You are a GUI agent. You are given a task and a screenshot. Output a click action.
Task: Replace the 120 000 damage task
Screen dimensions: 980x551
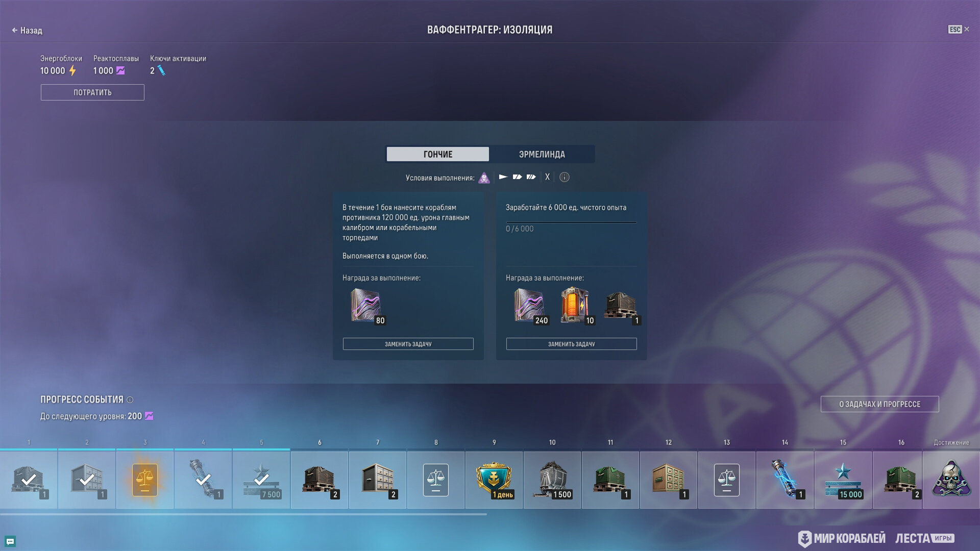408,344
